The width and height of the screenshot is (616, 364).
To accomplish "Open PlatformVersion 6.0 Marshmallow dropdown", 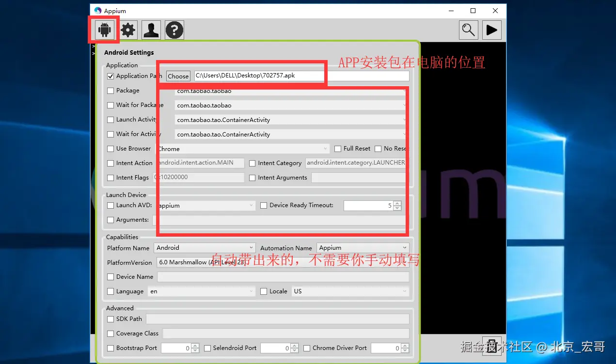I will coord(283,262).
